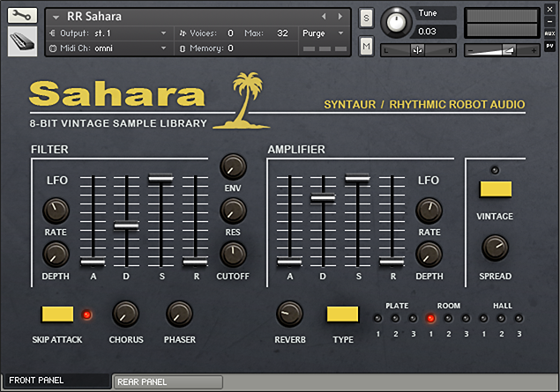
Task: Click the Max voices value 32
Action: [x=282, y=33]
